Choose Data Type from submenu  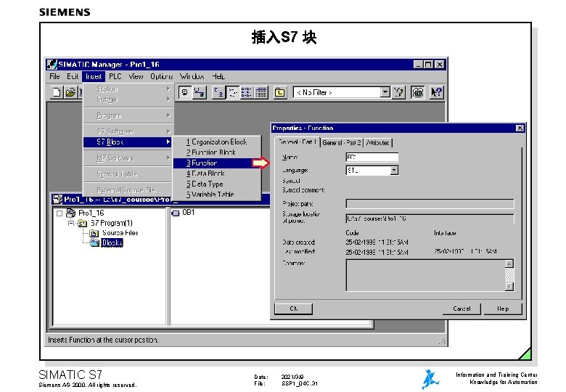click(x=216, y=184)
